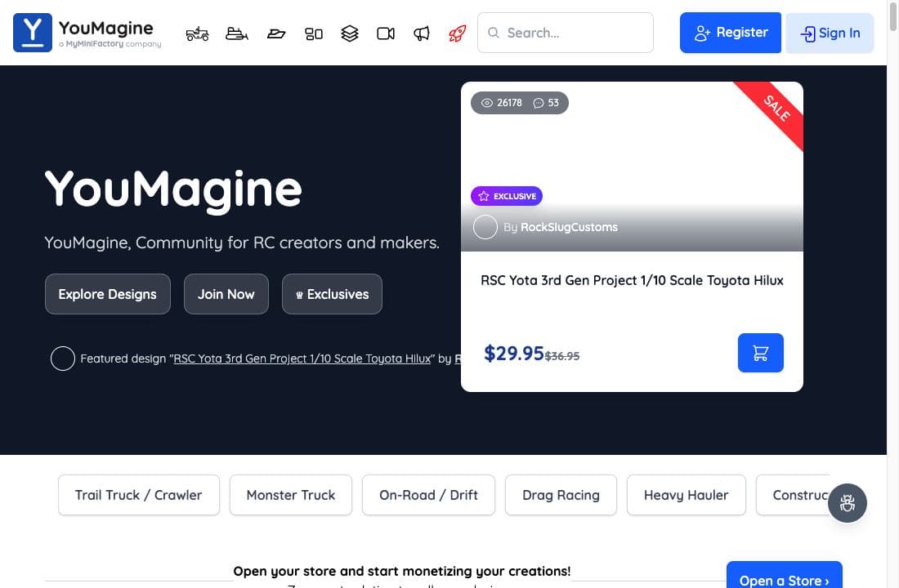Viewport: 899px width, 588px height.
Task: Select the Monster Truck category
Action: coord(291,495)
